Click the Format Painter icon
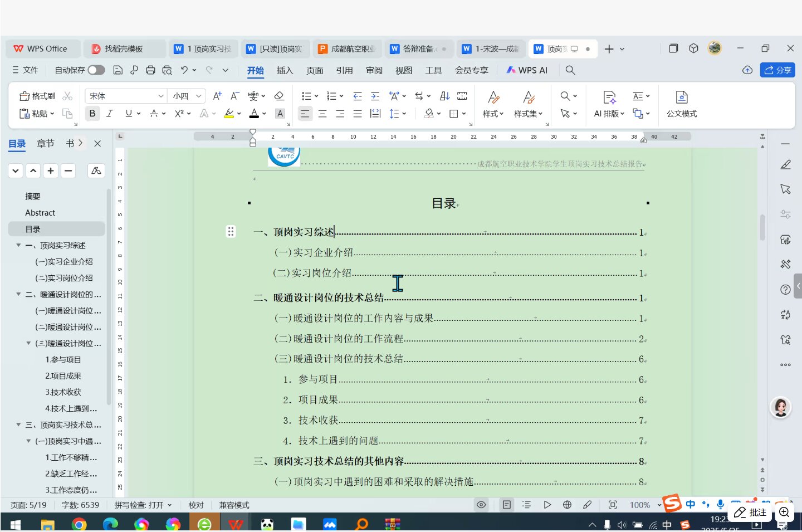802x532 pixels. click(37, 96)
